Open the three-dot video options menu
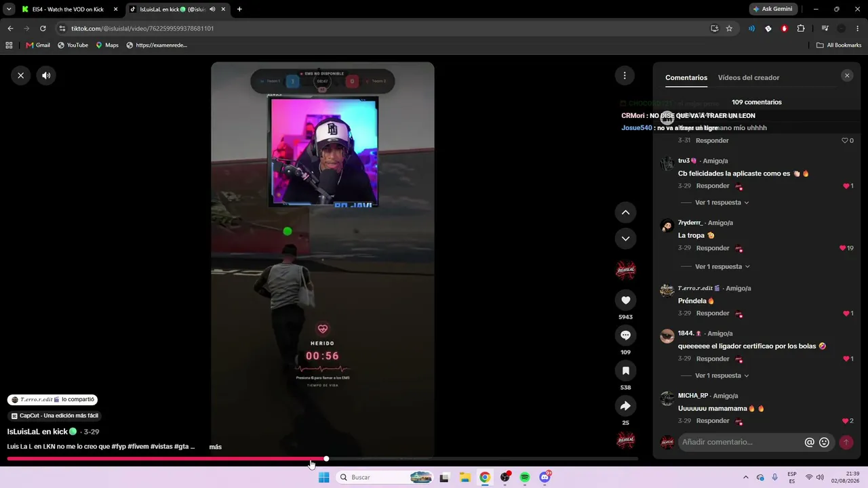Viewport: 868px width, 488px height. [x=625, y=75]
